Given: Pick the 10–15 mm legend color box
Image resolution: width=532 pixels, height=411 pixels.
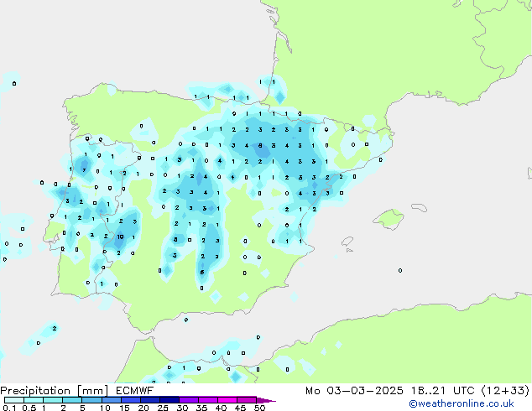Looking at the screenshot, I should 111,400.
